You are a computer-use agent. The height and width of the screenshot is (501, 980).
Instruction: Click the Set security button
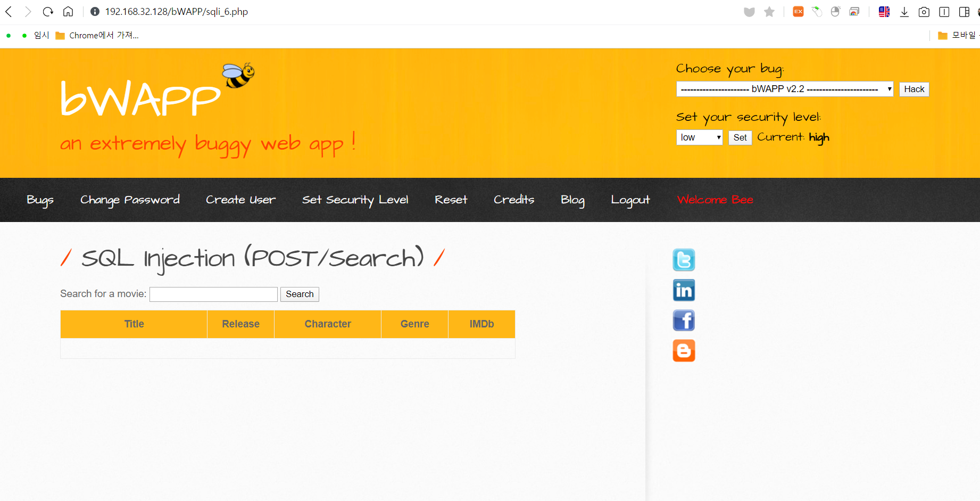pos(740,137)
